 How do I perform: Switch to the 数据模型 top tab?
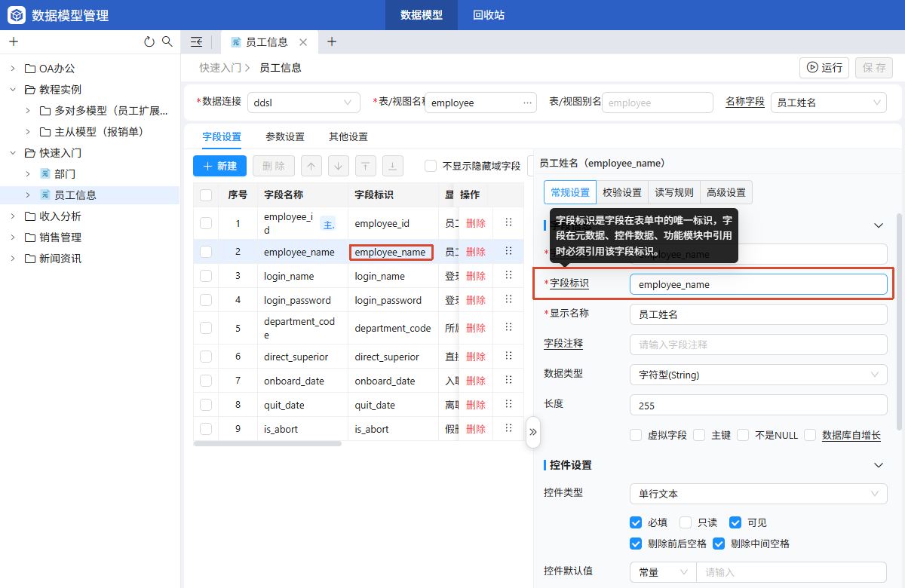point(422,15)
